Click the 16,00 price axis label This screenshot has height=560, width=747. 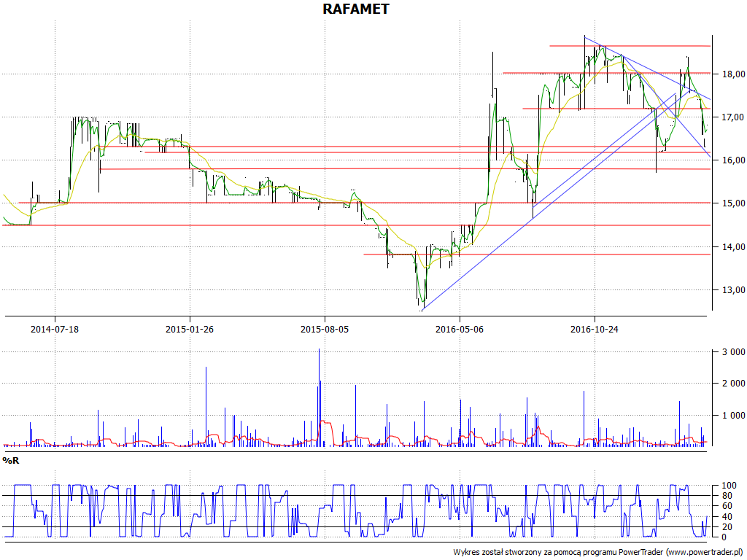(733, 160)
